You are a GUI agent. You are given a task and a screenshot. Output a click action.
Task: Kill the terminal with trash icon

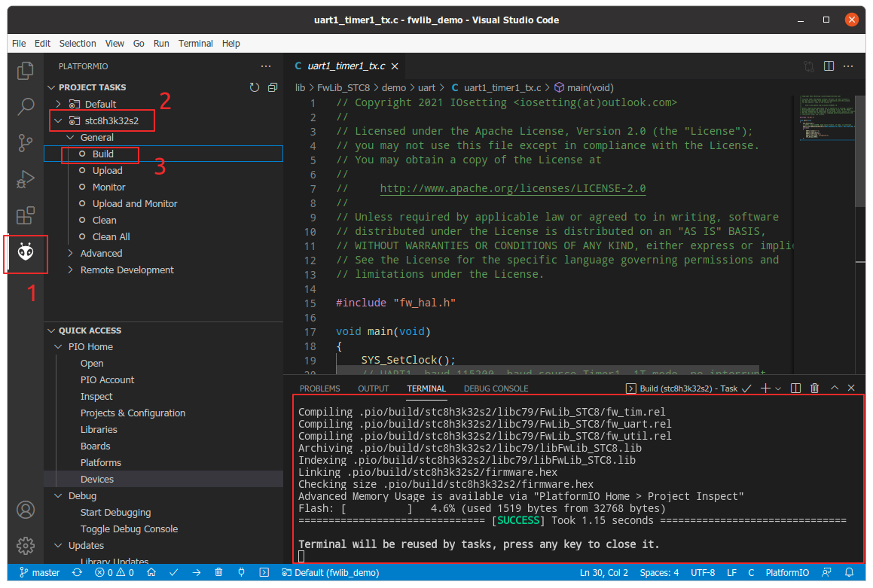pos(814,388)
